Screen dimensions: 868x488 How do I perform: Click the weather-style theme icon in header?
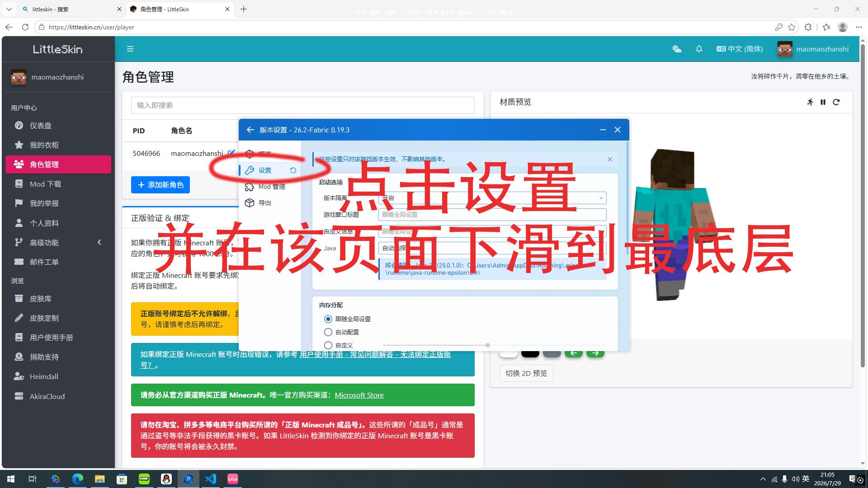click(677, 49)
